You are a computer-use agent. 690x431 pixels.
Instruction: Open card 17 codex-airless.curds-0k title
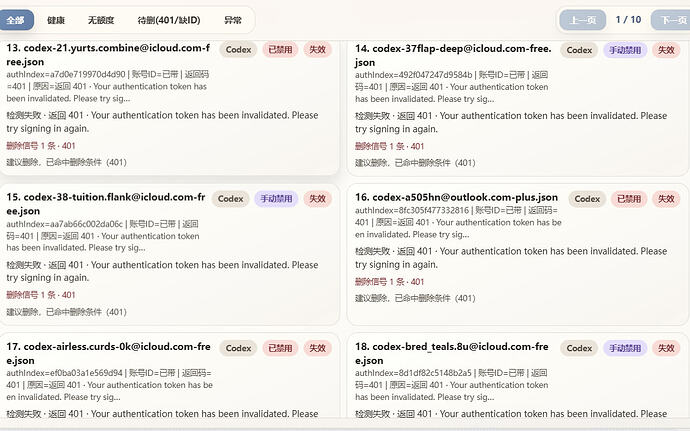[x=108, y=353]
